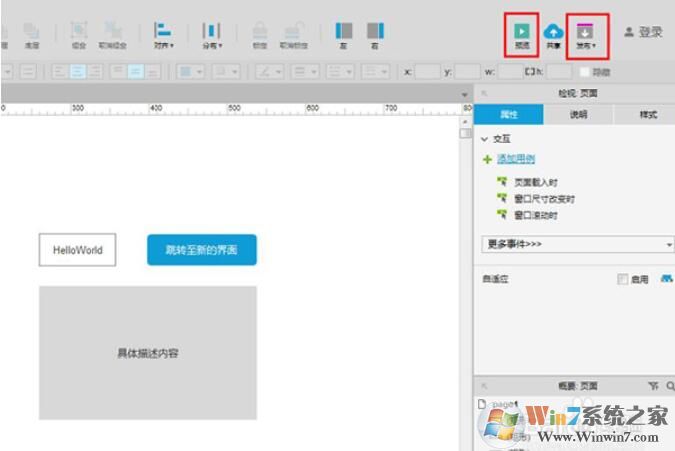Click the Unlock (取消锁定) icon

click(293, 30)
